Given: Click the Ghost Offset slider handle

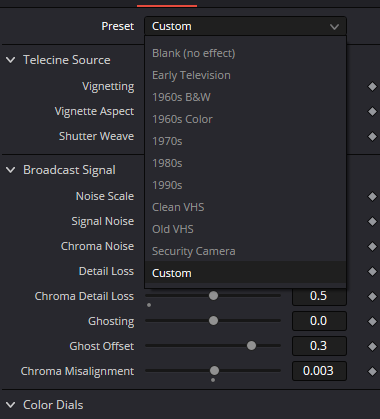Looking at the screenshot, I should pyautogui.click(x=251, y=346).
